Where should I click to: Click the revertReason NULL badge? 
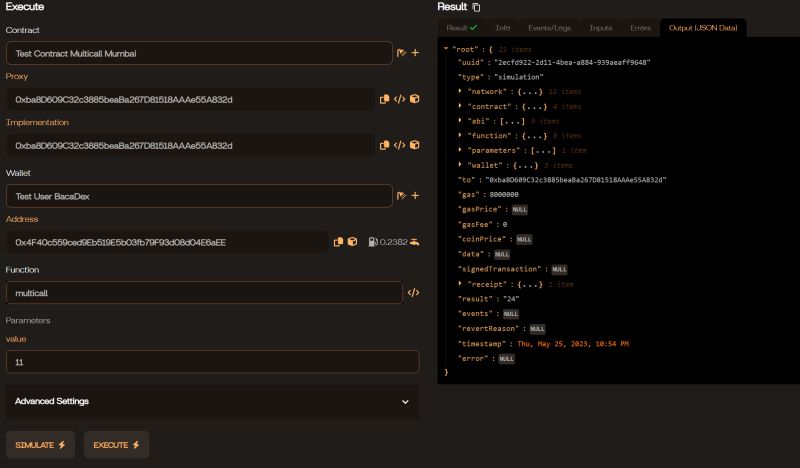pos(537,329)
